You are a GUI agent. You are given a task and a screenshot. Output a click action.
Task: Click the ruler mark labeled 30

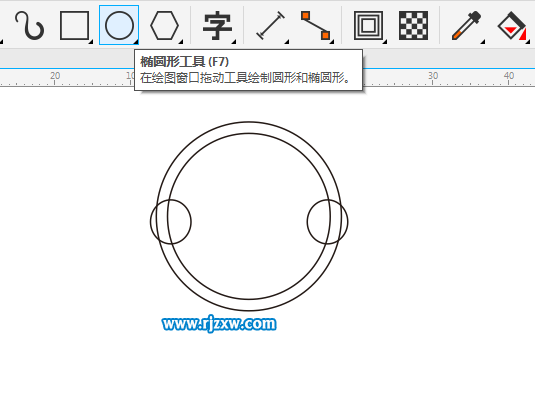(433, 75)
